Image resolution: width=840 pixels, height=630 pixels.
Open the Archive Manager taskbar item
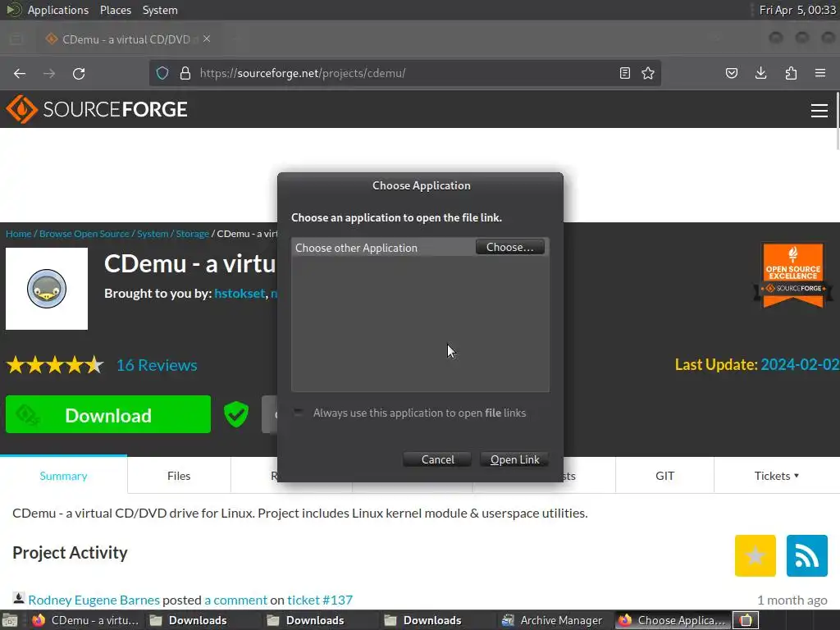[x=552, y=620]
